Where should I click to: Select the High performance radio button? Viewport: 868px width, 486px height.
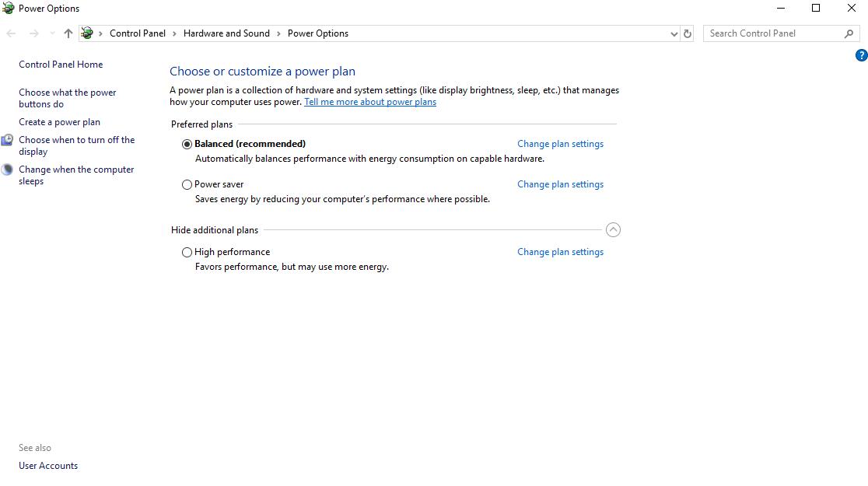coord(187,252)
